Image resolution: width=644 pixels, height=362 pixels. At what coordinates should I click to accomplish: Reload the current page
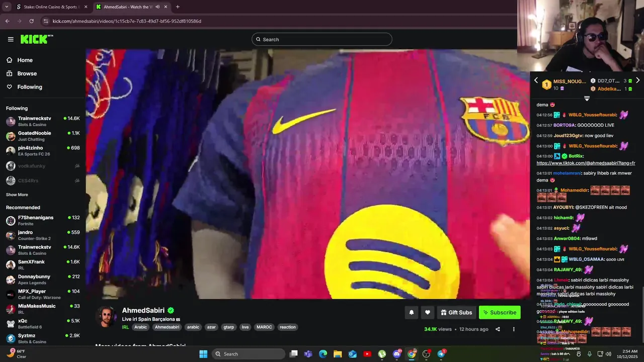[31, 21]
